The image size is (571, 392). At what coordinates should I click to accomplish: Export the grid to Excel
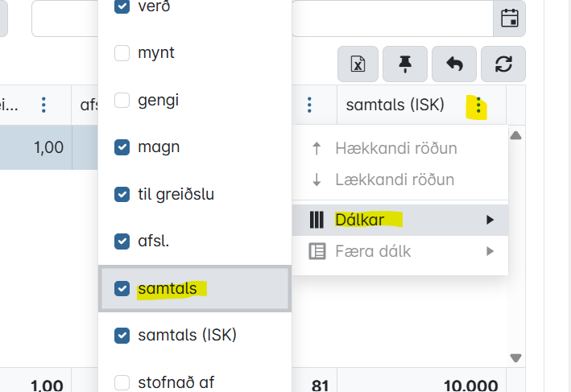[358, 64]
